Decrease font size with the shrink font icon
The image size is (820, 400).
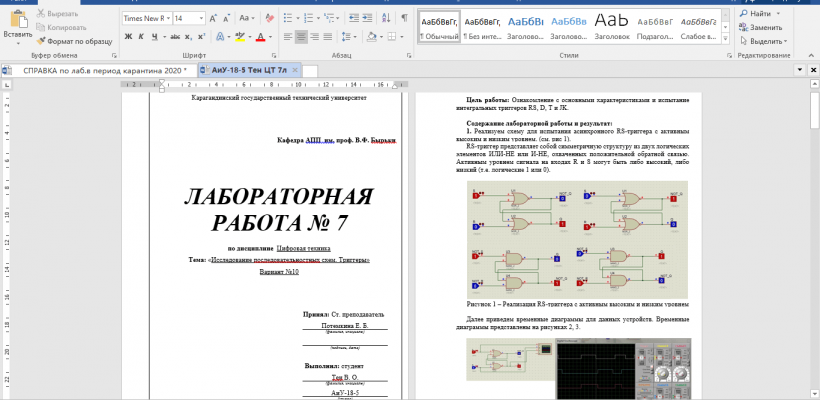click(226, 18)
